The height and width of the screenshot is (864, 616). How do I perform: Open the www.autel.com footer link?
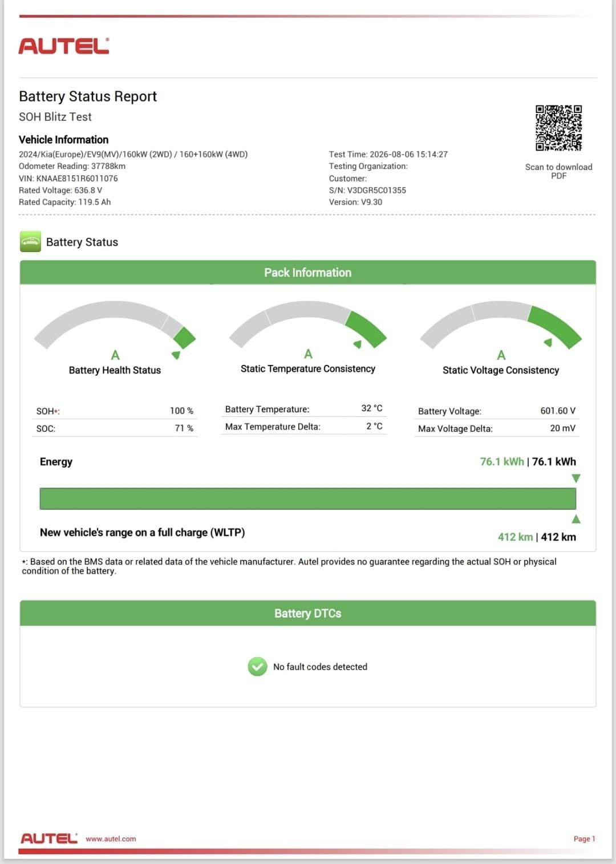[x=111, y=839]
